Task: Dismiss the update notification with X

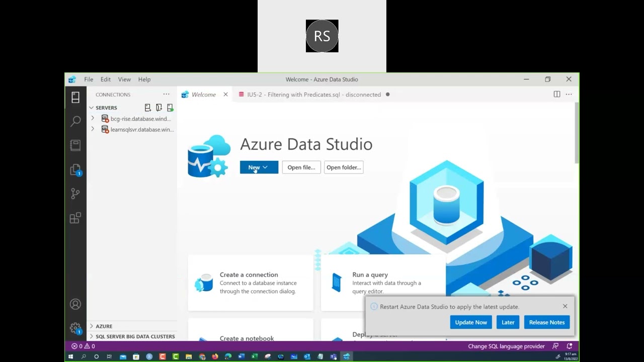Action: 565,306
